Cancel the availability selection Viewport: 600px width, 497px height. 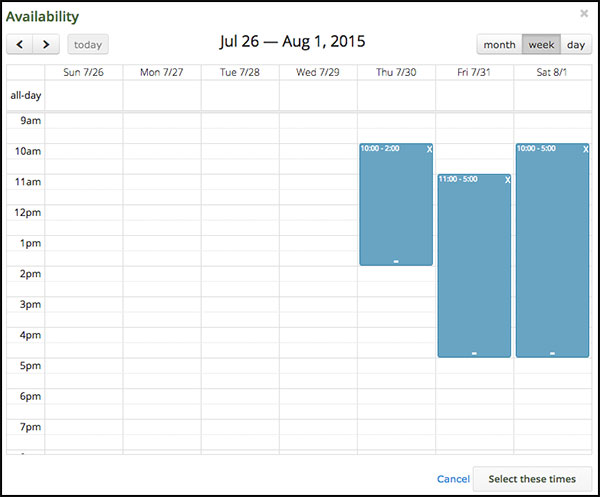[x=453, y=479]
